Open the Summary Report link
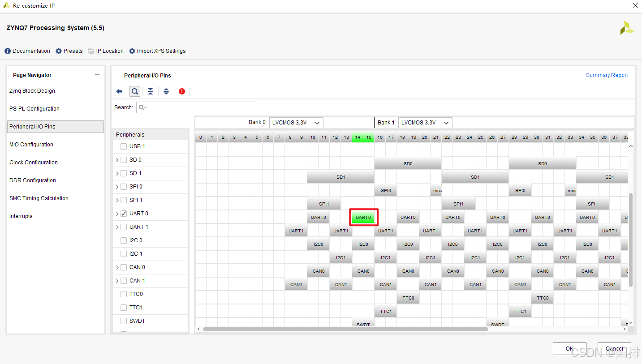The image size is (642, 364). 607,75
